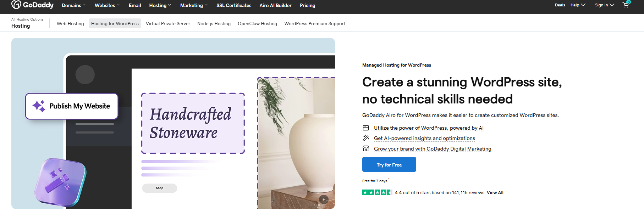Expand the Hosting dropdown in top bar
The image size is (644, 220).
point(160,5)
